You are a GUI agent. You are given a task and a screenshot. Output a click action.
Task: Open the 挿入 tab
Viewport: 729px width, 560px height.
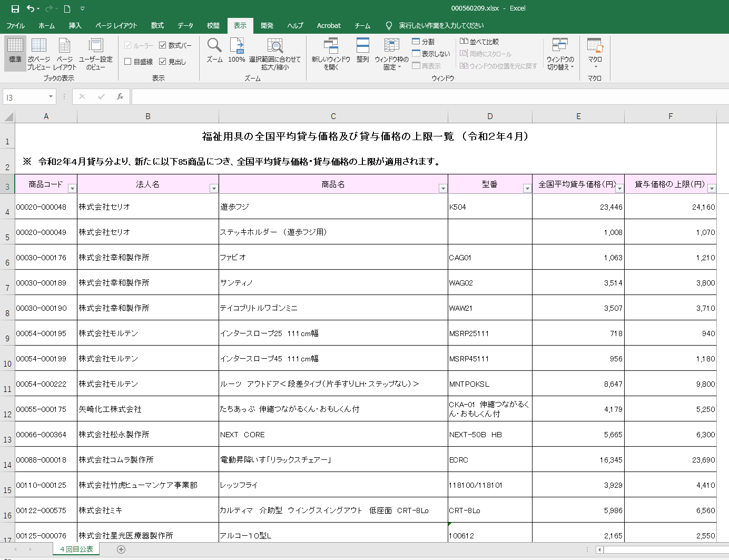75,26
